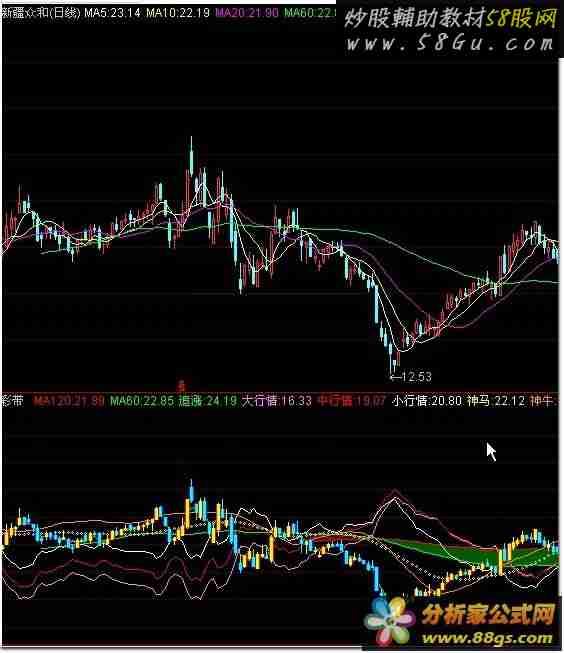Select the red 中行情 indicator value
This screenshot has height=653, width=564.
(352, 401)
